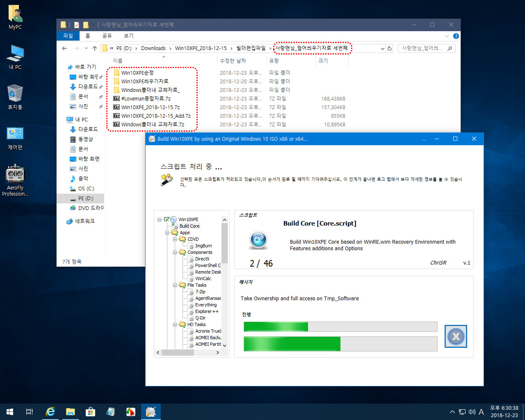
Task: Click the Properties icon in Explorer quick access toolbar
Action: (76, 25)
